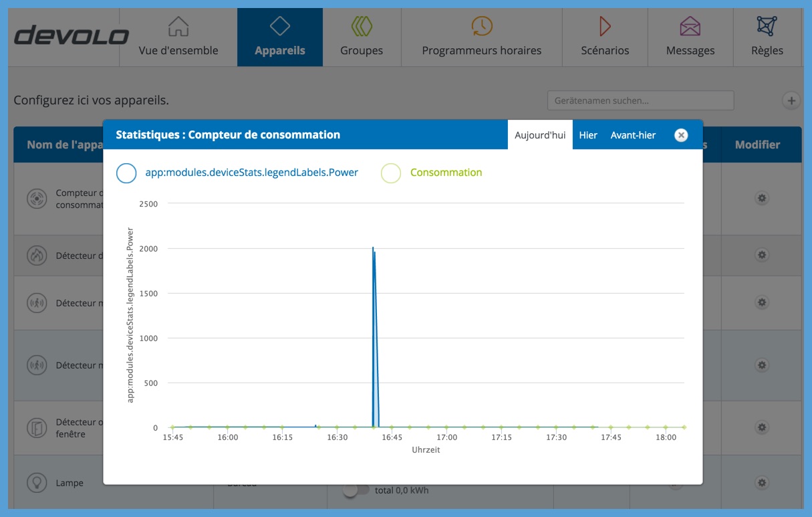The image size is (812, 517).
Task: Switch the Lampe power toggle
Action: 355,490
